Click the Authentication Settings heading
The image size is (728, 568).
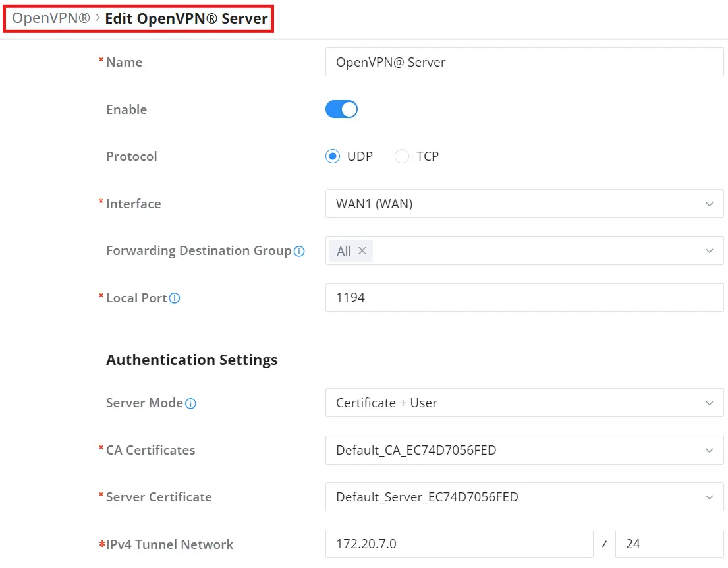(x=192, y=360)
